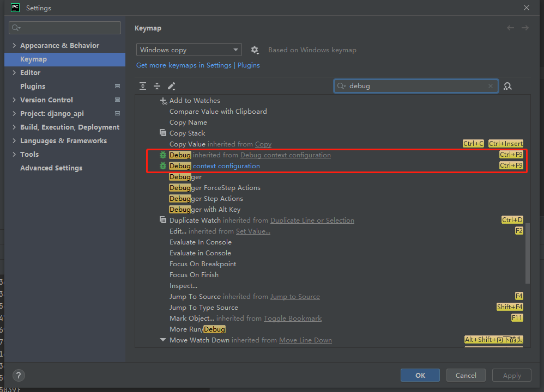Image resolution: width=544 pixels, height=392 pixels.
Task: Click the OK button
Action: click(x=420, y=375)
